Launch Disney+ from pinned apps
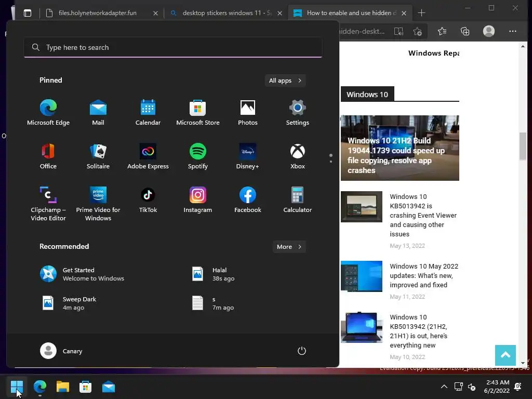This screenshot has height=399, width=532. 248,156
